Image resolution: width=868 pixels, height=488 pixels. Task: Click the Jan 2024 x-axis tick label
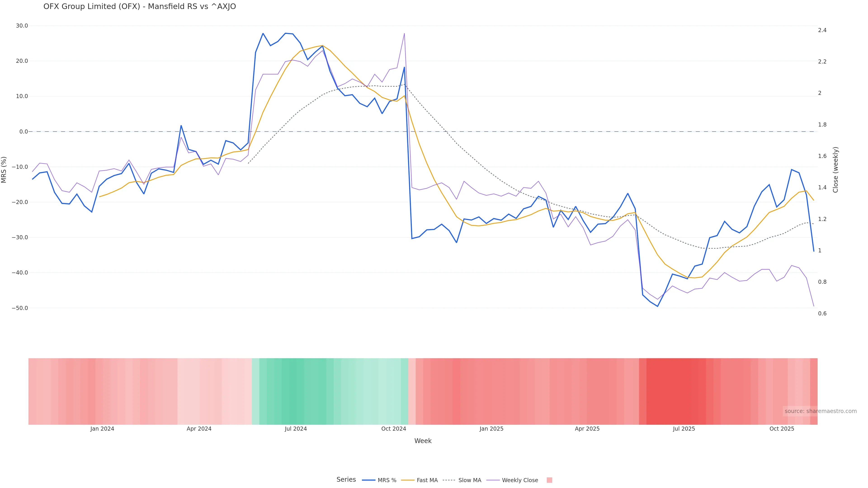pos(102,429)
